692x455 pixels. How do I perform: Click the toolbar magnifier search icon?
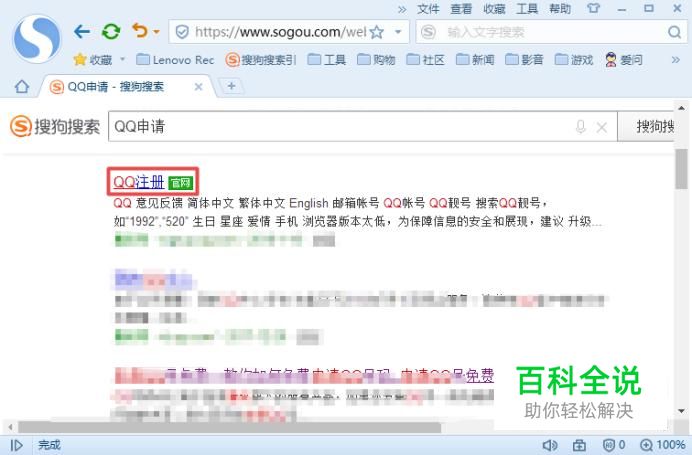[674, 32]
